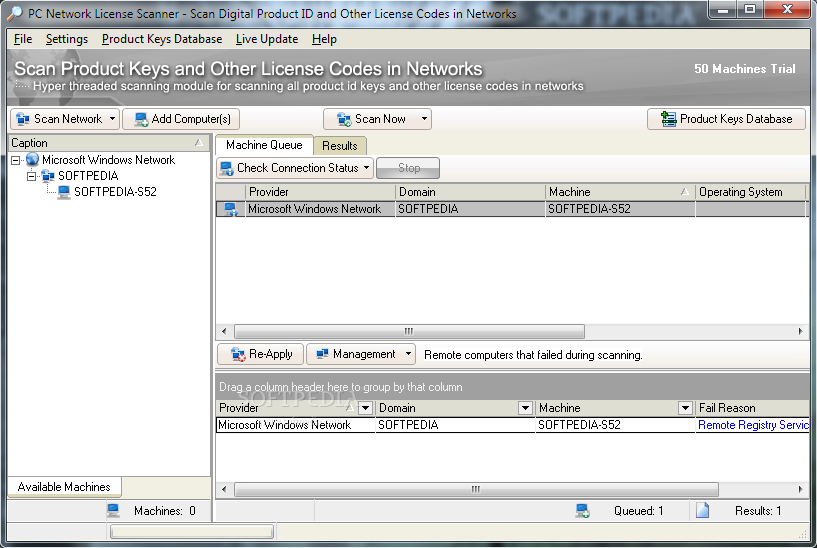This screenshot has height=548, width=817.
Task: Click the 50 Machines Trial label
Action: click(x=745, y=69)
